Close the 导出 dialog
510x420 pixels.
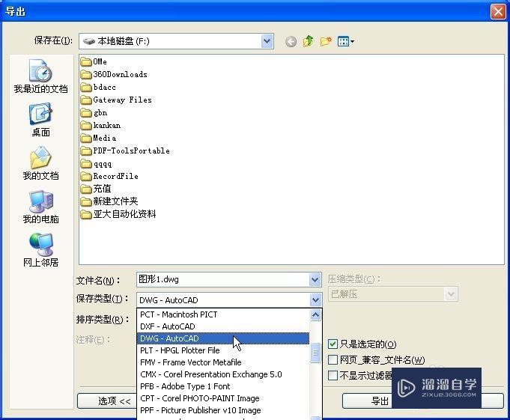point(498,12)
